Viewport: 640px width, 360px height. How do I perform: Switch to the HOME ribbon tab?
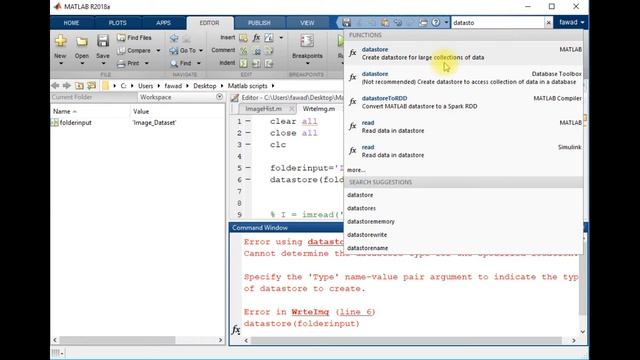(71, 23)
